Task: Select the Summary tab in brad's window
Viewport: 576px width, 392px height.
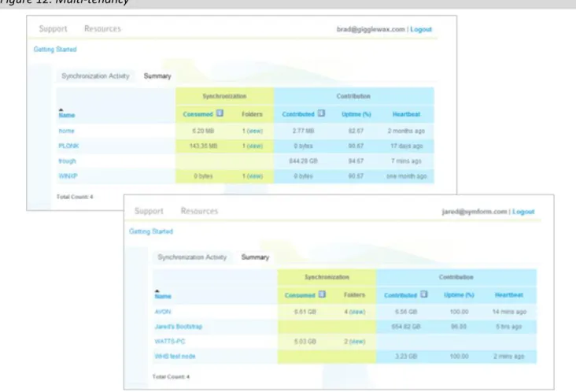Action: click(157, 76)
